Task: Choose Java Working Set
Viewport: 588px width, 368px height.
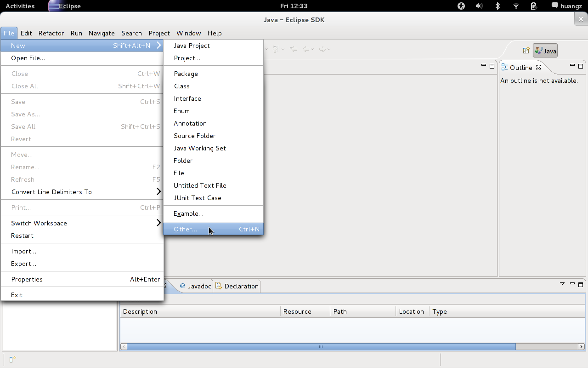Action: click(213, 148)
